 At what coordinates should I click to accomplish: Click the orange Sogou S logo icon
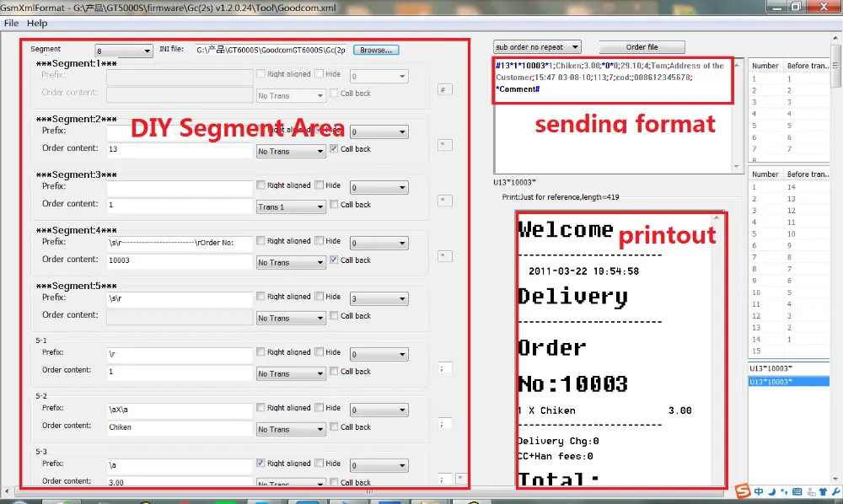tap(743, 491)
